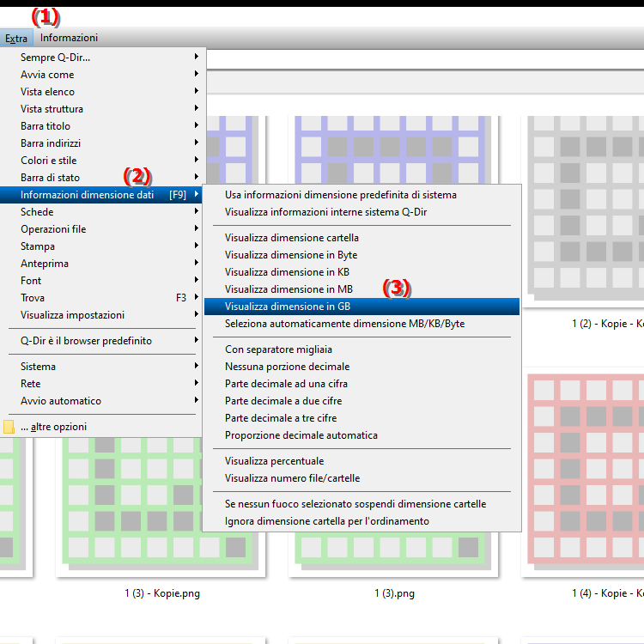Viewport: 644px width, 644px height.
Task: Click the file name 1 (4) - Kopie
Action: [608, 593]
